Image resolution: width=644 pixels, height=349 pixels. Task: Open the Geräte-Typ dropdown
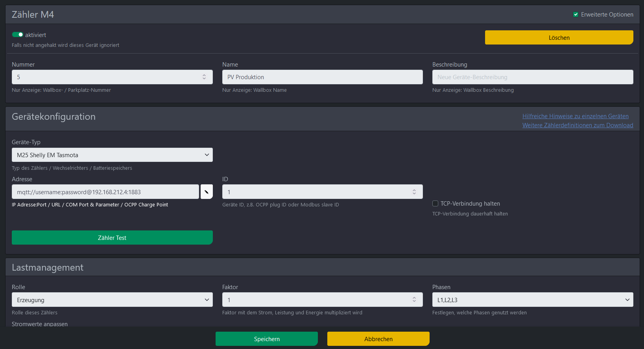point(112,155)
